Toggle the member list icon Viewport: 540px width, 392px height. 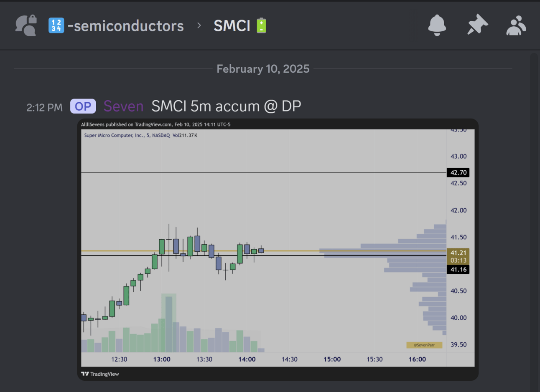[x=516, y=25]
